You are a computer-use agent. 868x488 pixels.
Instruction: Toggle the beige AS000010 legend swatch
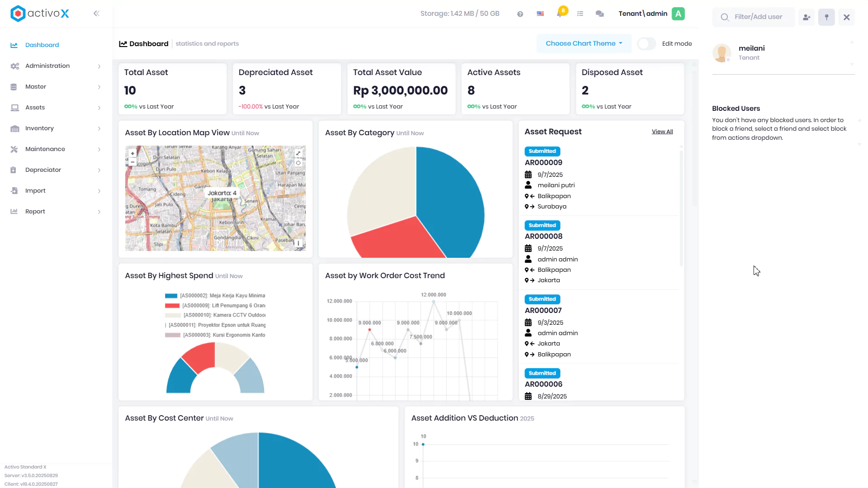(x=173, y=315)
